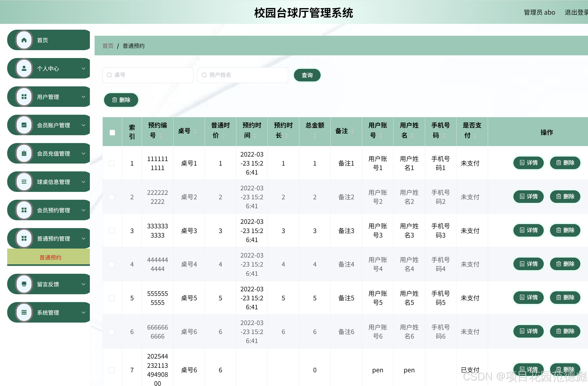Select the 球桌信息管理 list icon
This screenshot has height=386, width=588.
pyautogui.click(x=24, y=182)
